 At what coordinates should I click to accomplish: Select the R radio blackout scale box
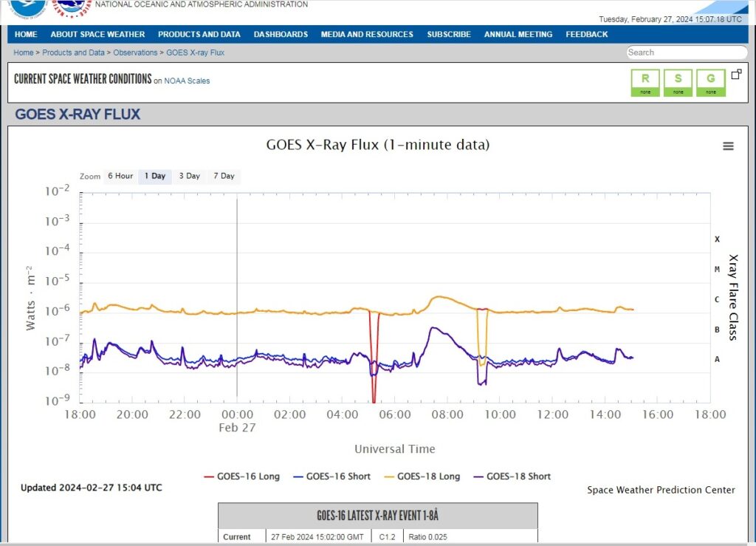[x=645, y=83]
